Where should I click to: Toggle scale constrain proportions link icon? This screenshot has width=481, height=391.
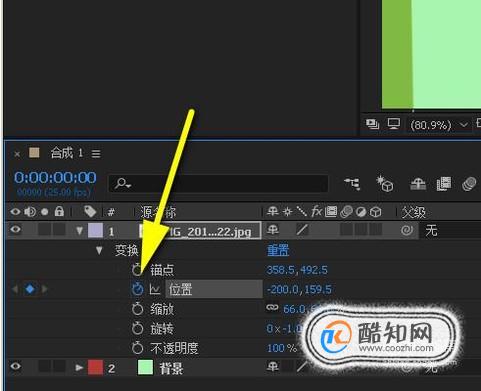[272, 308]
